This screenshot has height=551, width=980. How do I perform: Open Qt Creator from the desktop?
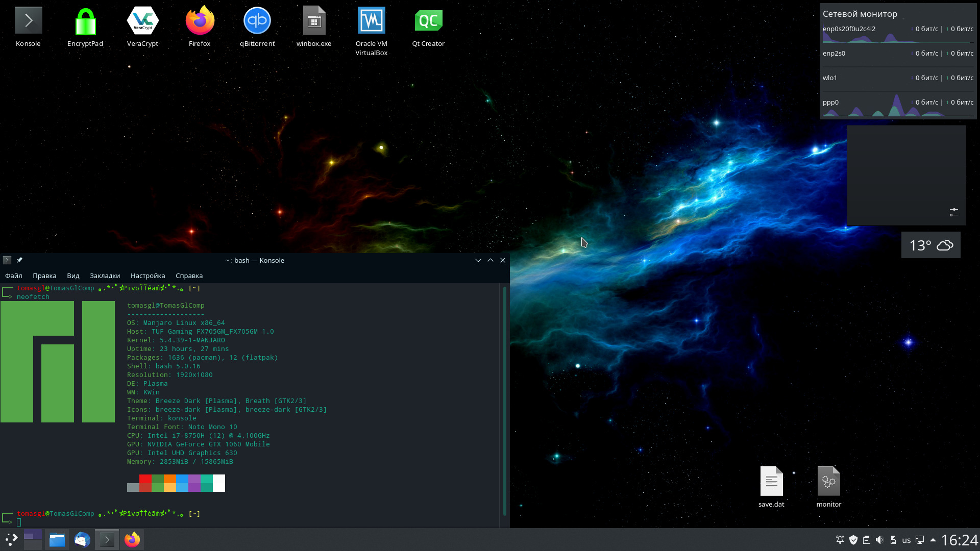click(428, 21)
